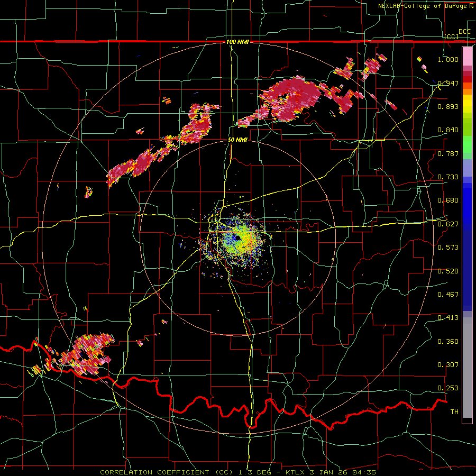This screenshot has height=476, width=476.
Task: Click the 0.413 scale value
Action: 448,318
